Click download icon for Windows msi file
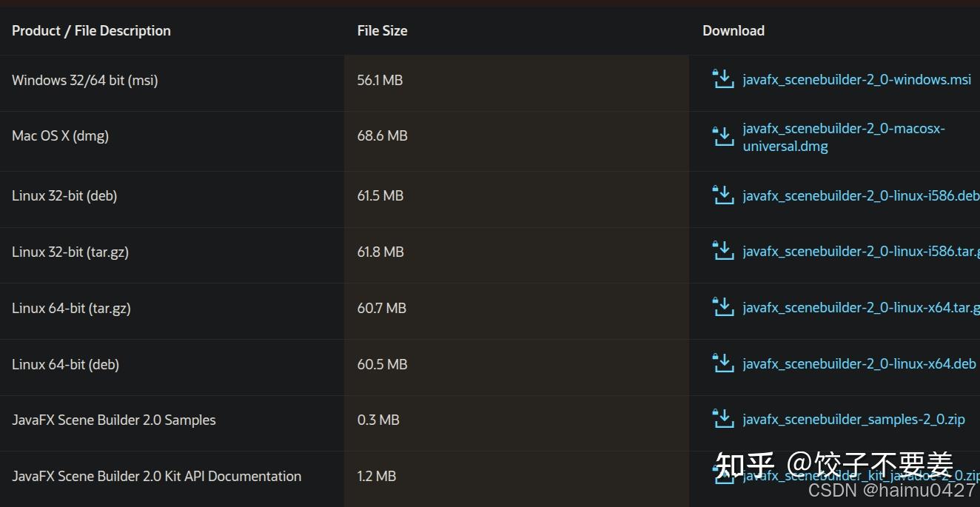The width and height of the screenshot is (980, 507). [x=722, y=78]
